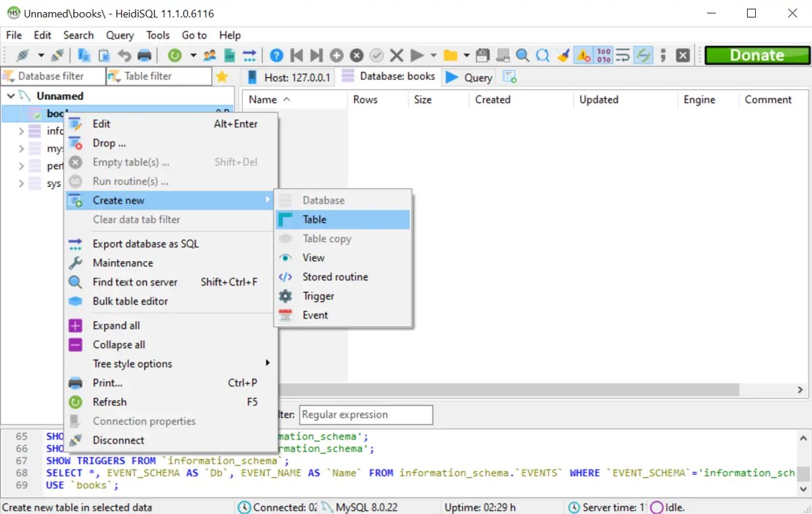Save query using the floppy disk icon
Viewport: 812px width, 514px height.
tap(482, 55)
